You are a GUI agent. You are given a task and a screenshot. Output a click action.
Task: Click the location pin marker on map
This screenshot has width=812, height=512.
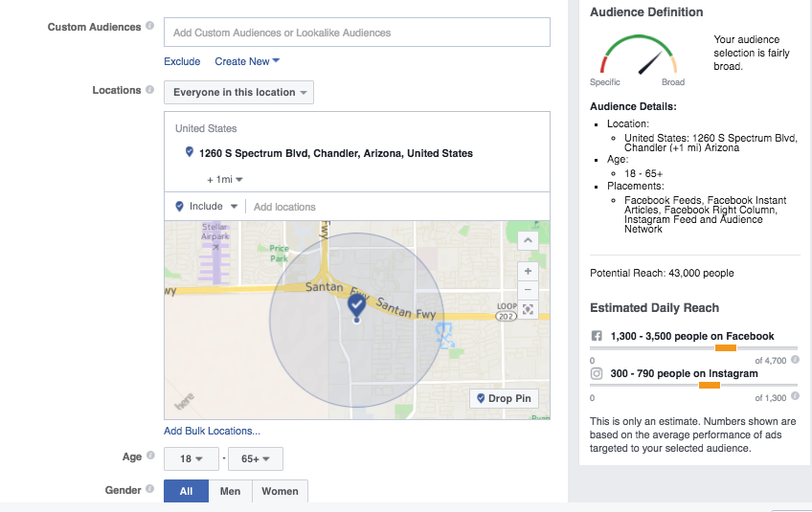point(357,306)
